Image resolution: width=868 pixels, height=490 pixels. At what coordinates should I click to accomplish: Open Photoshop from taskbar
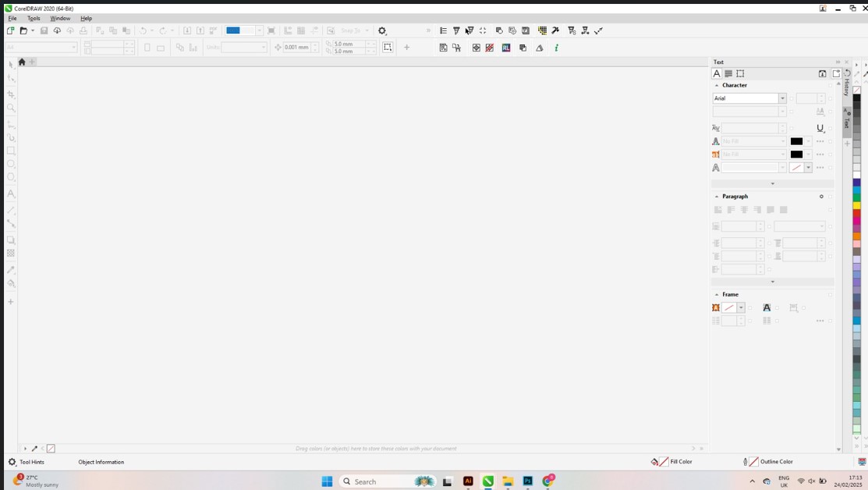pos(527,481)
